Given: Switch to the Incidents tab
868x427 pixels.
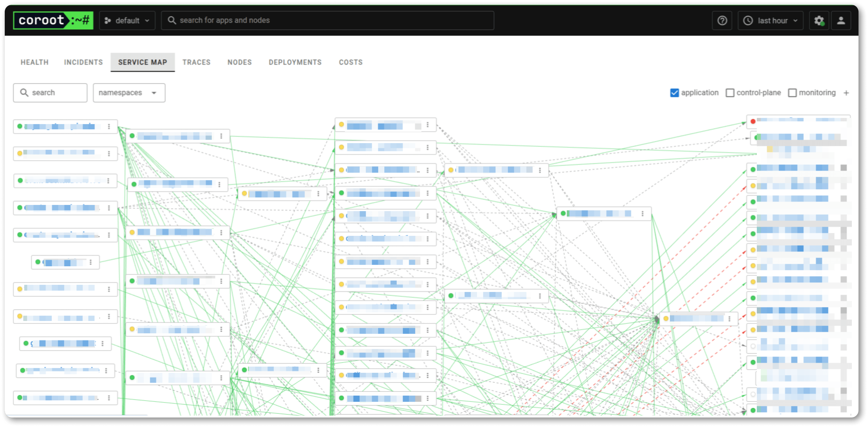Looking at the screenshot, I should point(83,62).
